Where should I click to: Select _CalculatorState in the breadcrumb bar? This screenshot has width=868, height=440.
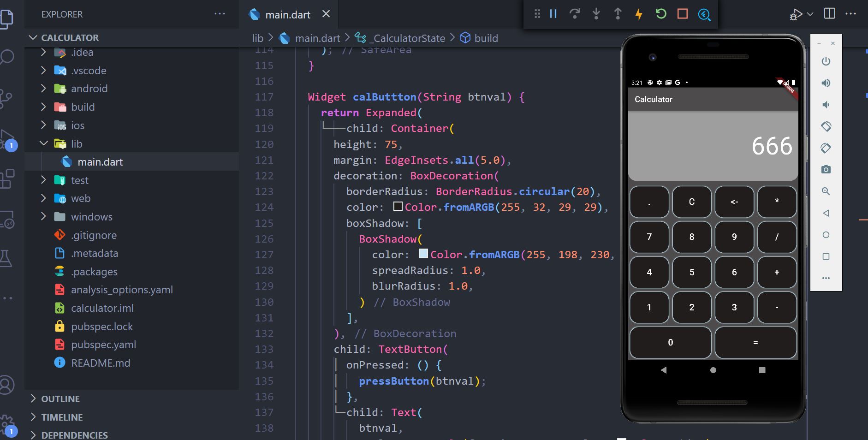[406, 38]
